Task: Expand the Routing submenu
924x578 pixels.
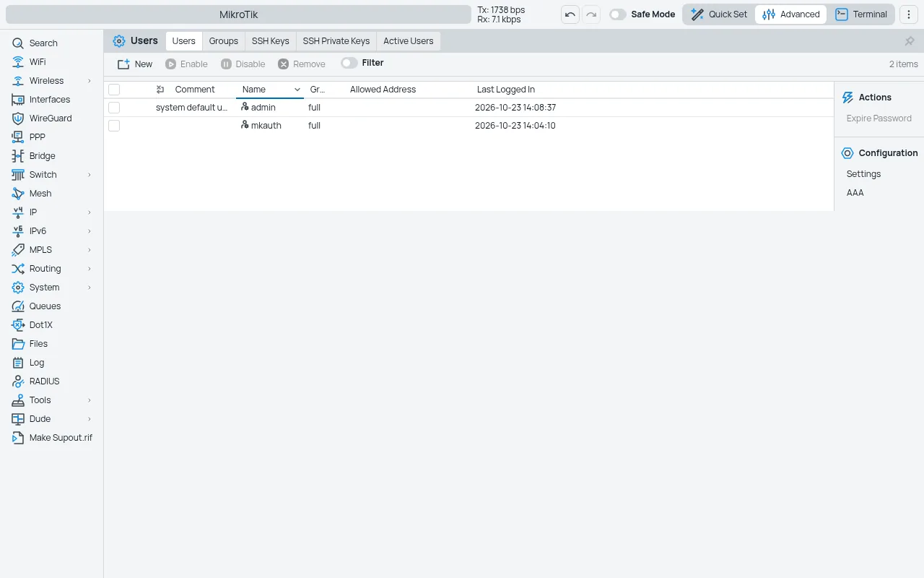Action: tap(90, 269)
